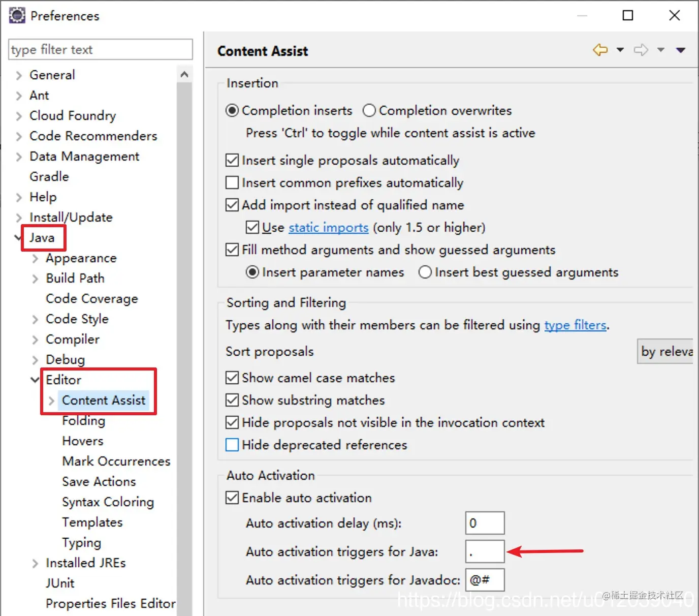Select Hovers preference page
Viewport: 699px width, 616px height.
[83, 441]
